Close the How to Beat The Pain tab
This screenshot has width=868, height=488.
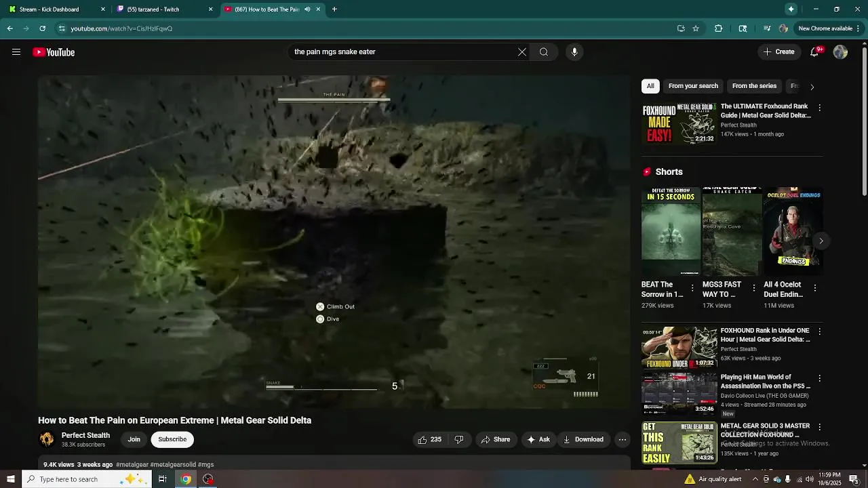[x=318, y=9]
